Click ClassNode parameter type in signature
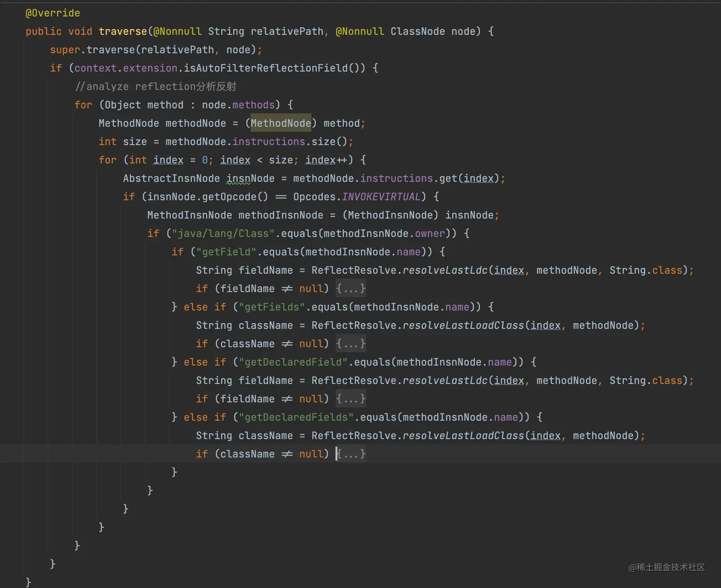The width and height of the screenshot is (721, 588). pos(418,31)
